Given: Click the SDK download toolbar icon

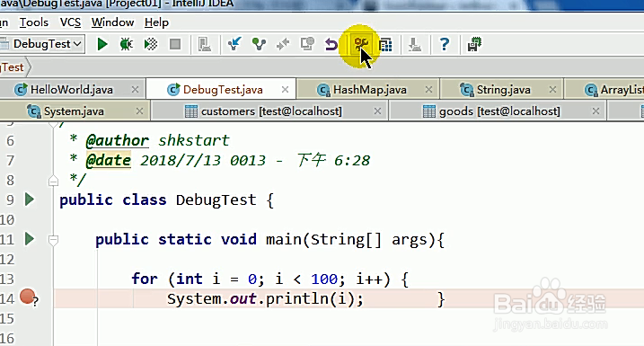Looking at the screenshot, I should coord(415,44).
